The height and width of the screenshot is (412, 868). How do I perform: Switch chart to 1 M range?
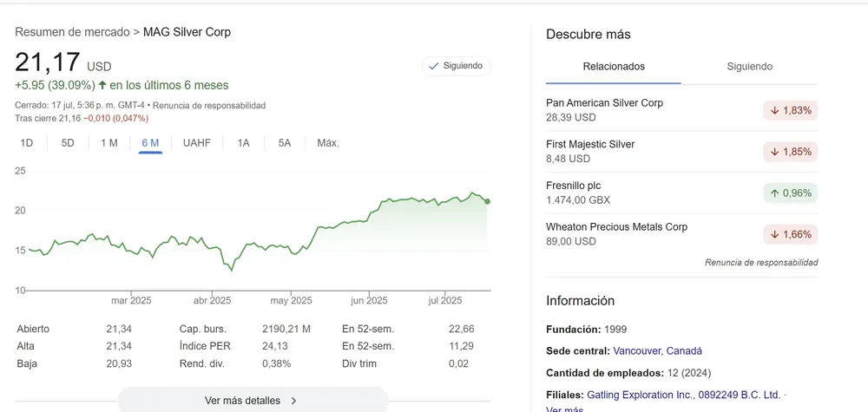tap(109, 143)
